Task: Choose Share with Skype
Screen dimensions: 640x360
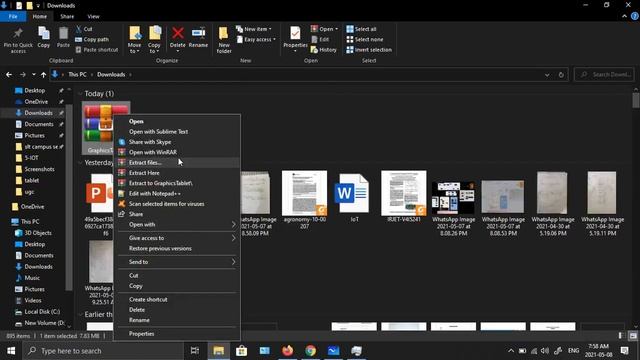Action: (x=177, y=142)
